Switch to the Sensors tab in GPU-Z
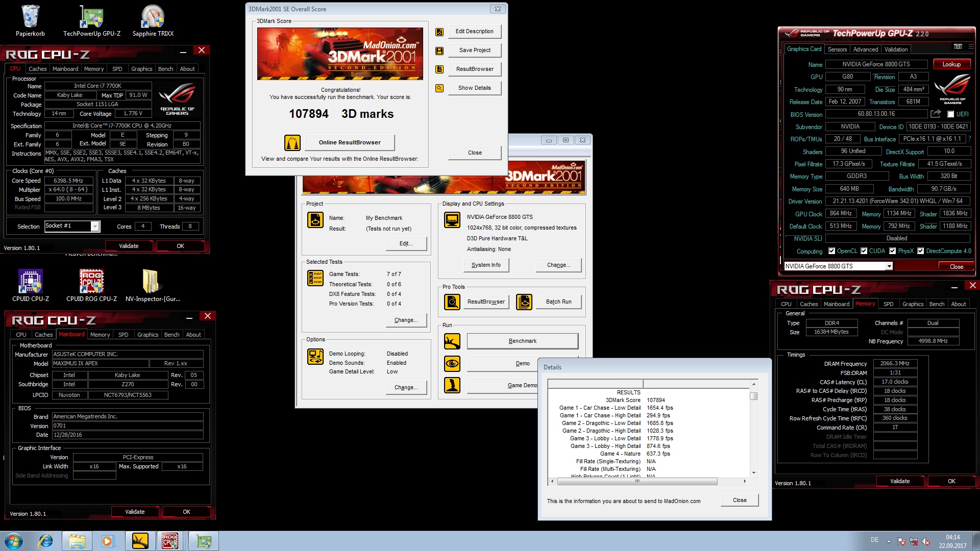980x551 pixels. coord(837,49)
